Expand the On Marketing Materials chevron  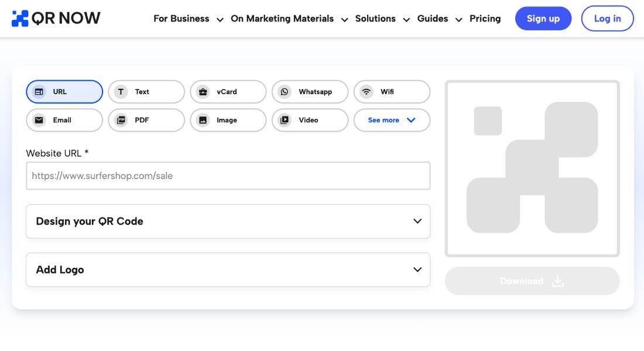[345, 20]
